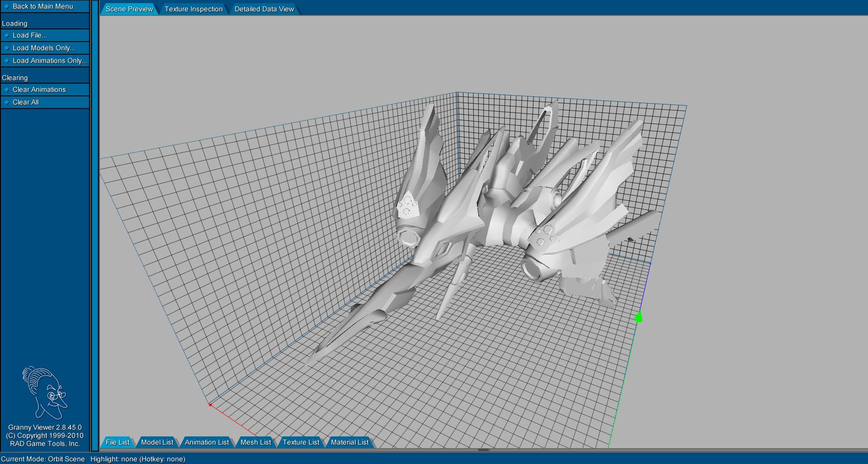Click the 'Highlight: none (Hotkey: none)' status text
This screenshot has width=868, height=464.
138,459
